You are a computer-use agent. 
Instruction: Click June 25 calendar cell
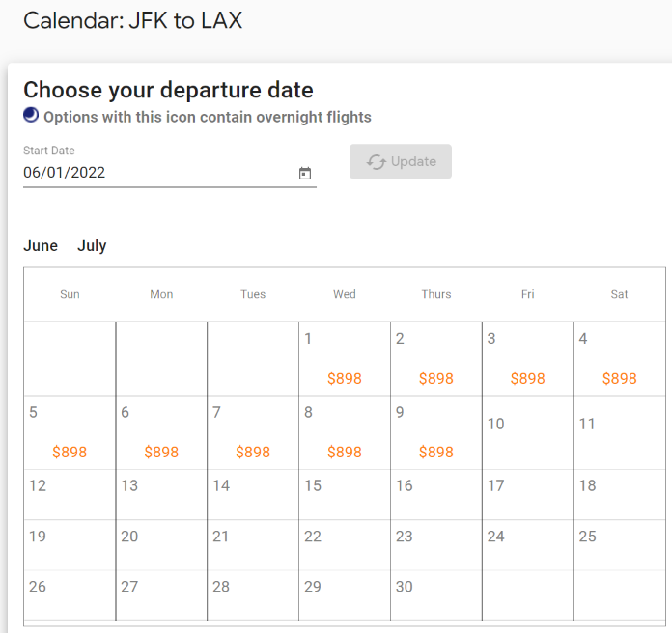(x=619, y=545)
